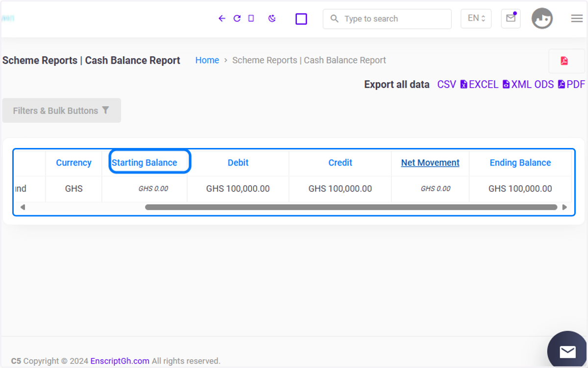
Task: Export all data as ODS
Action: (544, 84)
